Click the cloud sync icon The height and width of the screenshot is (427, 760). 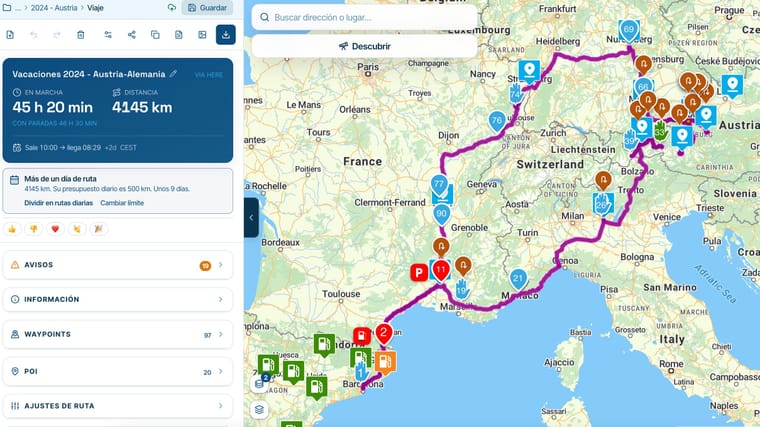pyautogui.click(x=172, y=8)
